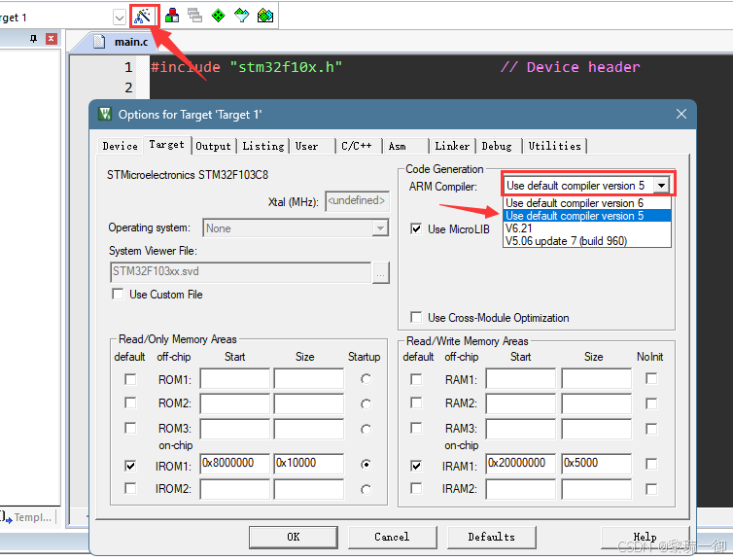Expand the Operating system dropdown

380,228
